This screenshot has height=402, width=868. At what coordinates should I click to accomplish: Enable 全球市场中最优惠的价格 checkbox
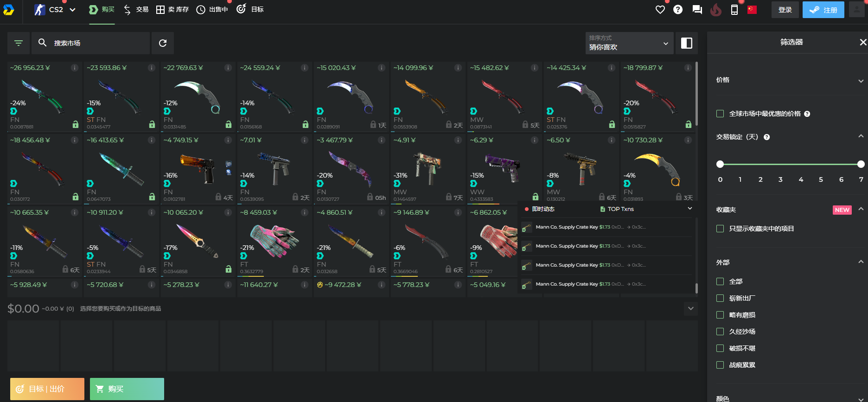(x=720, y=114)
